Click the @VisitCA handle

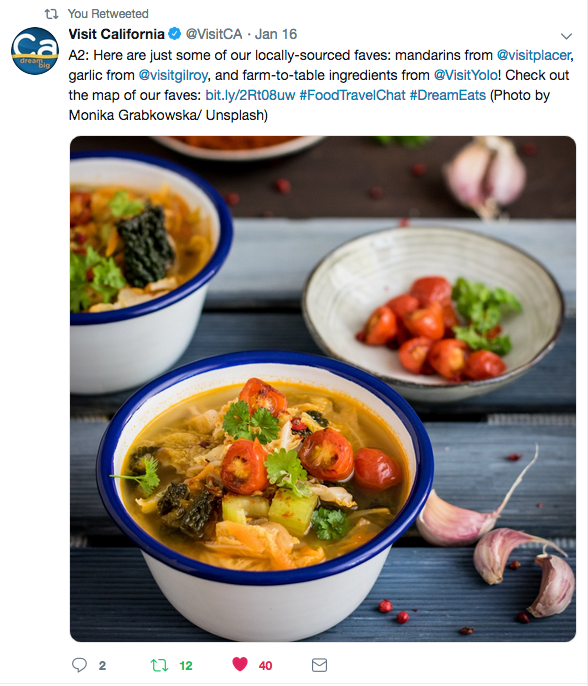click(214, 34)
